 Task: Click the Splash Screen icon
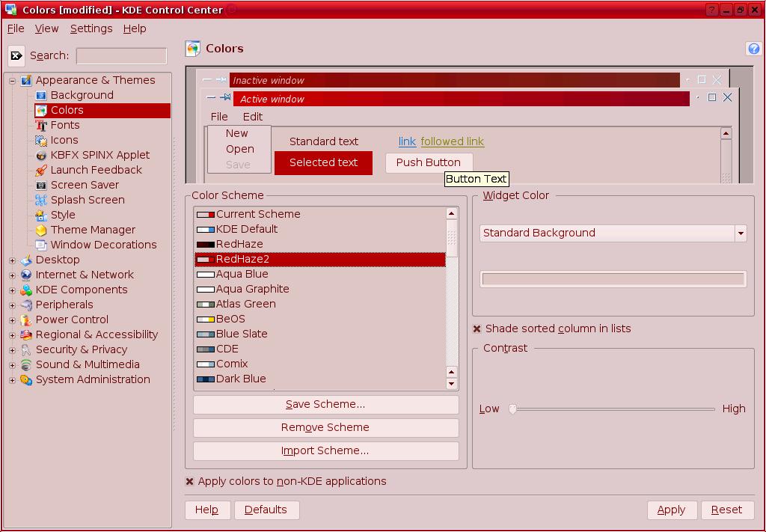click(x=41, y=201)
